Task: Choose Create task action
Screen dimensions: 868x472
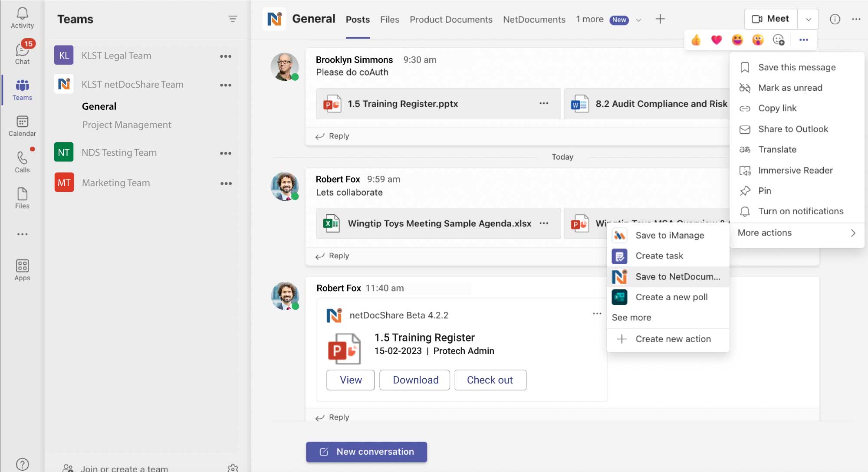Action: tap(668, 256)
